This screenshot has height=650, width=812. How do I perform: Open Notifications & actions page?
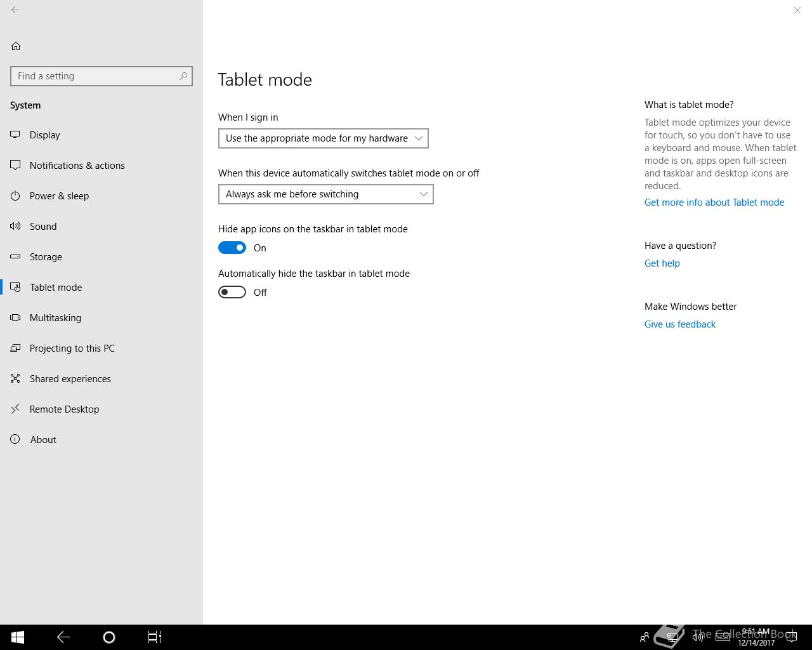(101, 165)
